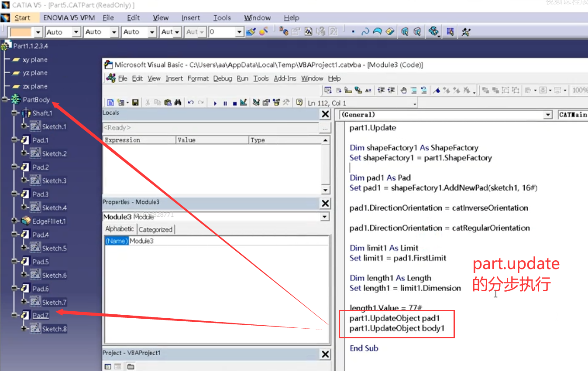
Task: Open the Module3 object dropdown in Properties
Action: (x=324, y=217)
